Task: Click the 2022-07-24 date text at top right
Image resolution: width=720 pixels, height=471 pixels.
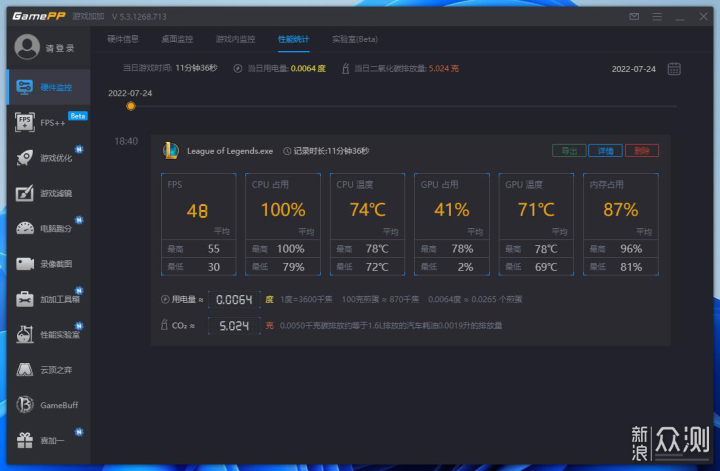Action: pyautogui.click(x=634, y=69)
